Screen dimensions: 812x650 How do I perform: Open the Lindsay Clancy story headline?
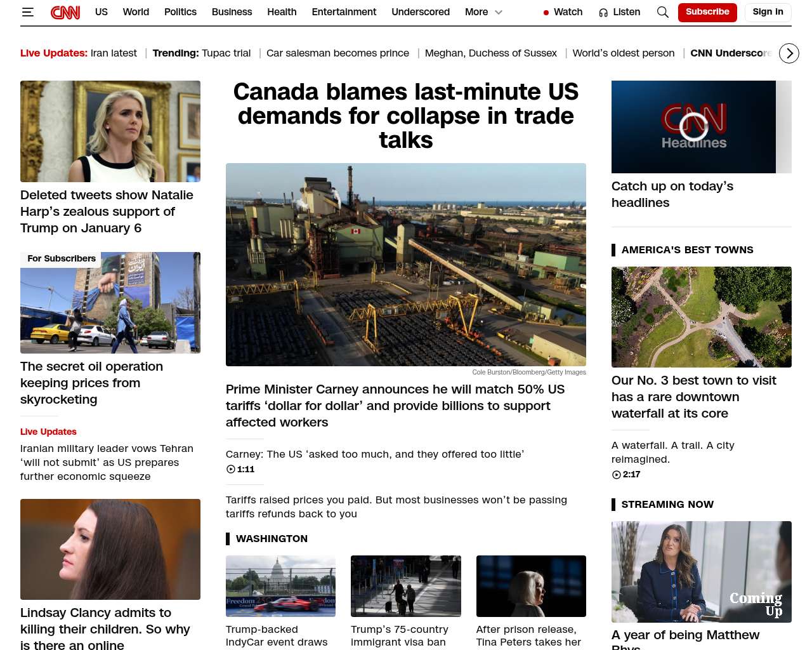[x=105, y=628]
